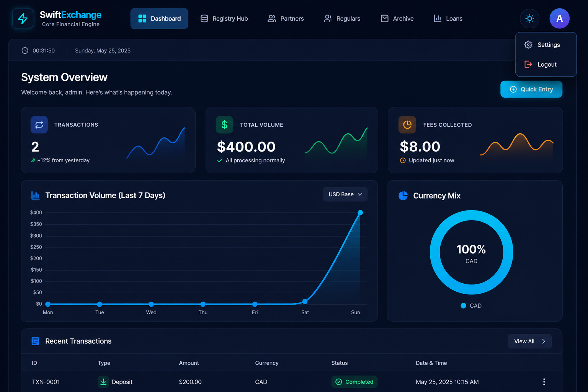Viewport: 588px width, 392px height.
Task: Open Settings from the user menu
Action: [546, 45]
